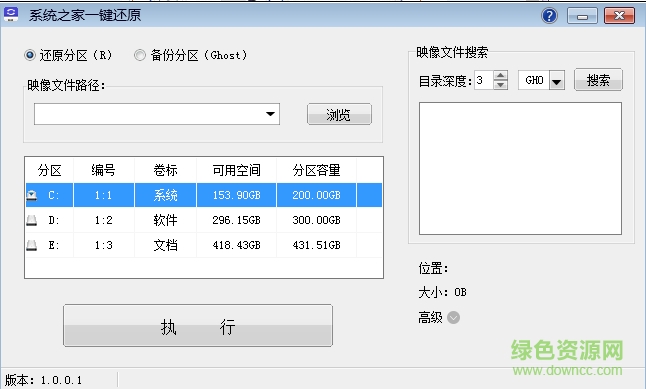Increase 目录深度 with the up arrow
The height and width of the screenshot is (389, 646).
[x=500, y=75]
